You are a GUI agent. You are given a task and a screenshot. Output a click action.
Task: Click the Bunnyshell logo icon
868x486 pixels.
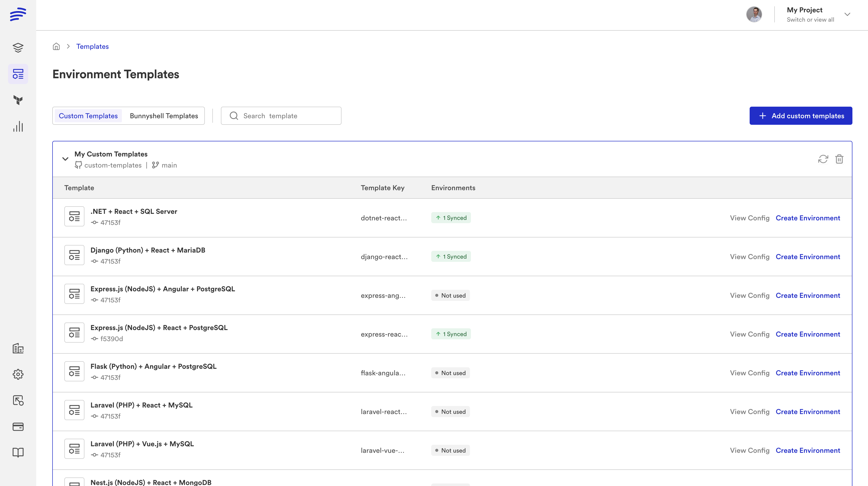point(18,14)
